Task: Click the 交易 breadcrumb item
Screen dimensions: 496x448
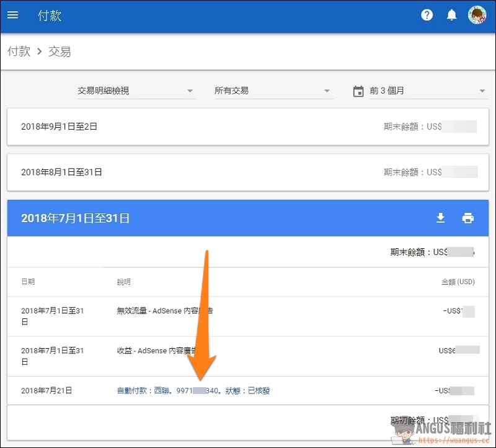Action: (x=60, y=52)
